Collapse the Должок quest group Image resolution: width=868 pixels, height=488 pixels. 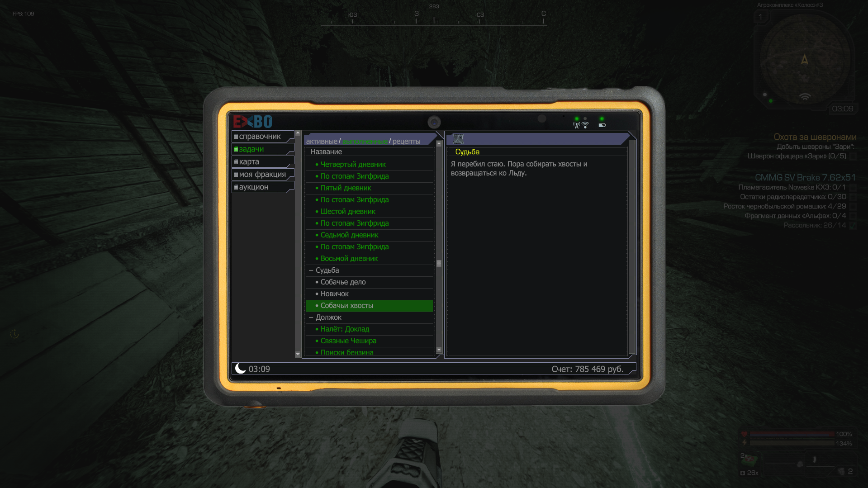point(311,317)
